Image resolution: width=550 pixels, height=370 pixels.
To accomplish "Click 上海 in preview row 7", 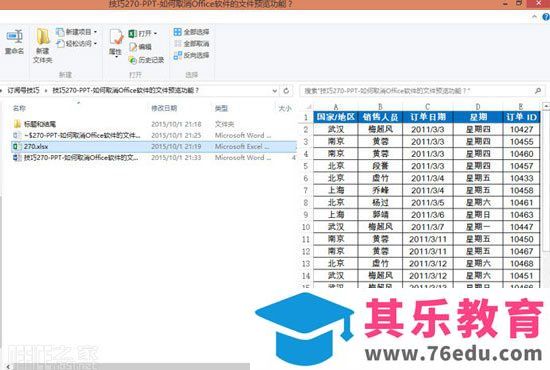I will click(x=336, y=190).
